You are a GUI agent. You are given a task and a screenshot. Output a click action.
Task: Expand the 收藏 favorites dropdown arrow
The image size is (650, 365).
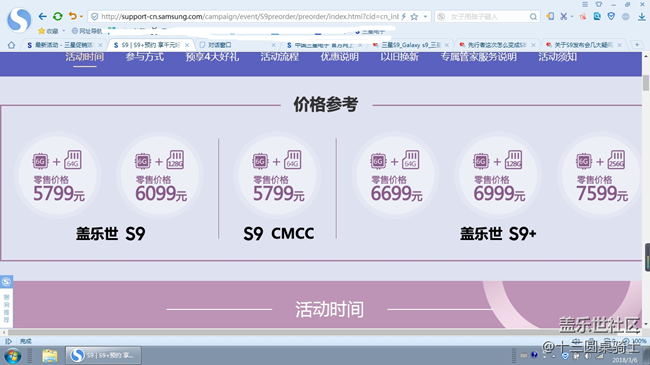tap(63, 31)
